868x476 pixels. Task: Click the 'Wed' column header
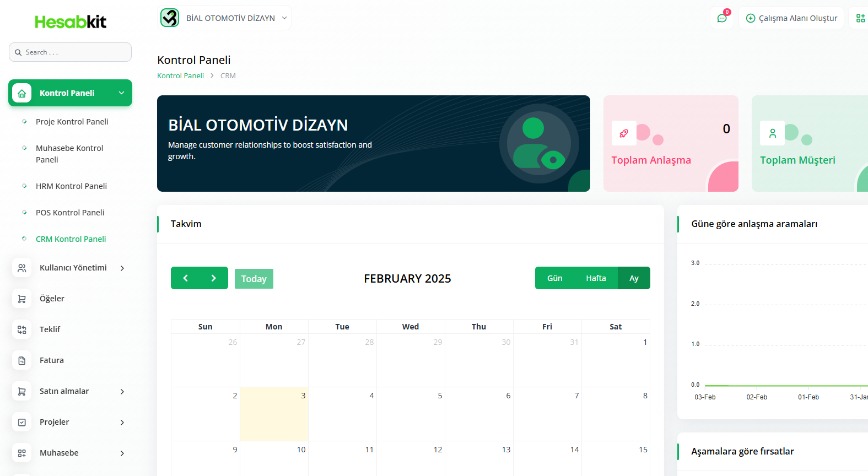[411, 327]
